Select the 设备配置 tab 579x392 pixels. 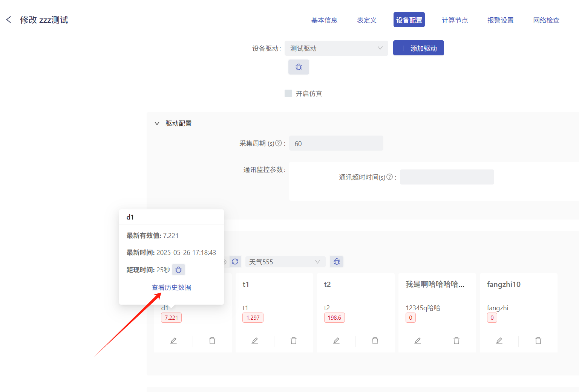click(x=409, y=20)
